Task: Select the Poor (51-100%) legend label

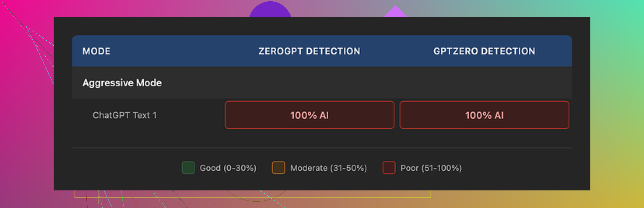Action: (431, 168)
